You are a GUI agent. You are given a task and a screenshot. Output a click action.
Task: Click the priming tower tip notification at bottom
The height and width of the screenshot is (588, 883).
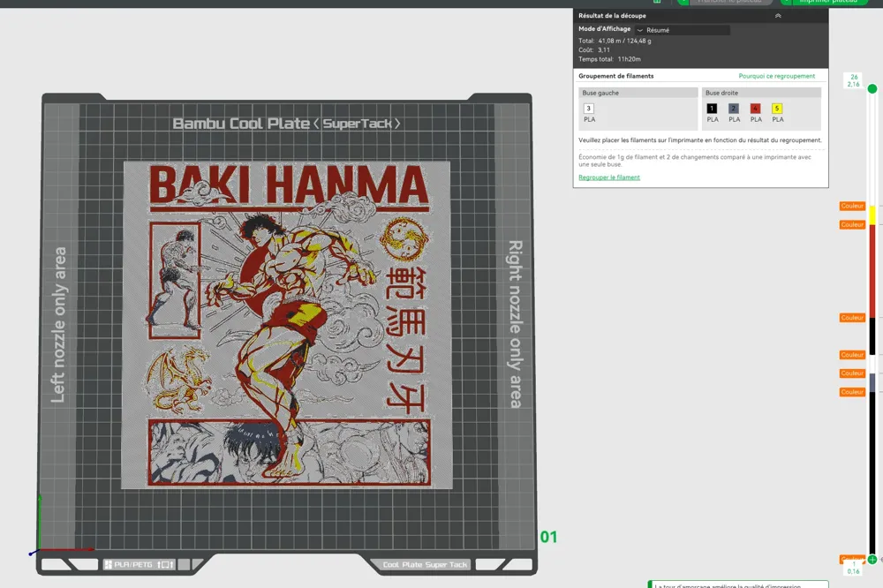[738, 584]
